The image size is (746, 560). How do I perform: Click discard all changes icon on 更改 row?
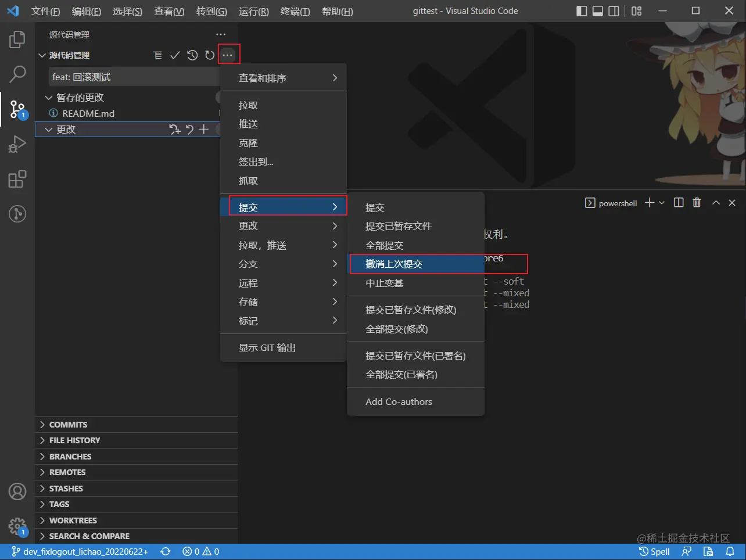coord(189,130)
